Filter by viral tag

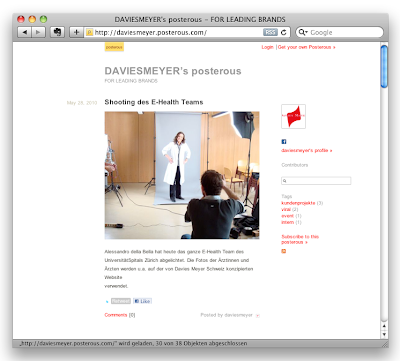[286, 209]
